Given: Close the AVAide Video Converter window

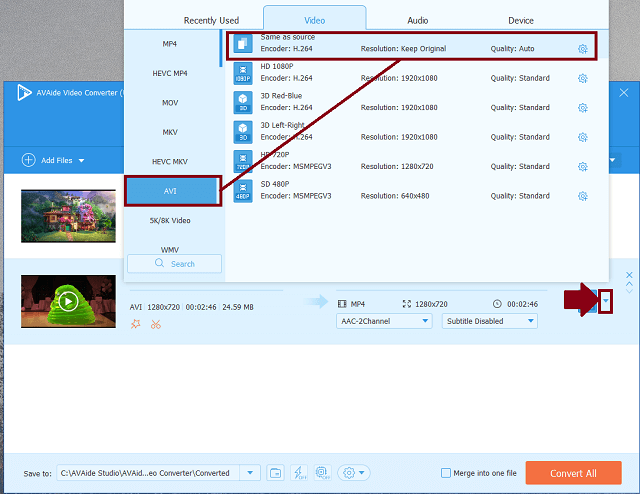Looking at the screenshot, I should (x=624, y=93).
